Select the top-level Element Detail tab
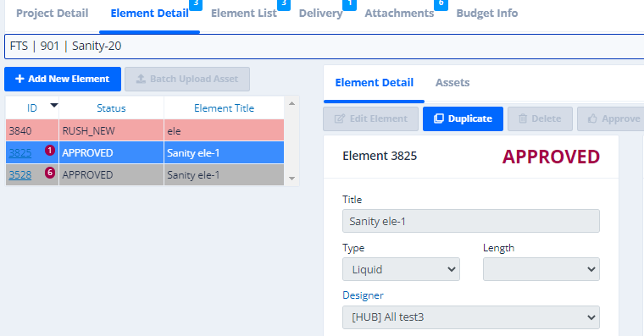Image resolution: width=644 pixels, height=336 pixels. click(x=149, y=14)
